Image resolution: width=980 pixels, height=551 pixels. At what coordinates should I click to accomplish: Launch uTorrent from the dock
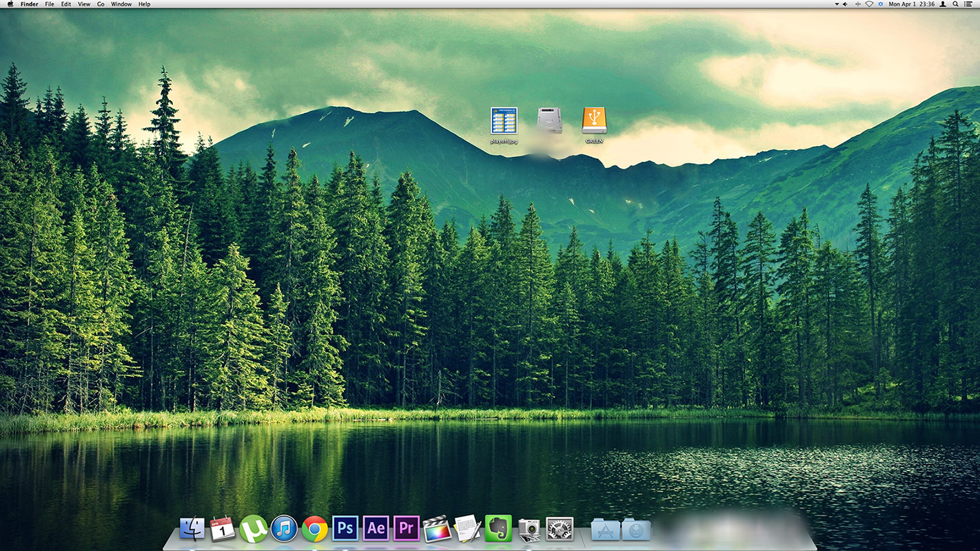(254, 529)
